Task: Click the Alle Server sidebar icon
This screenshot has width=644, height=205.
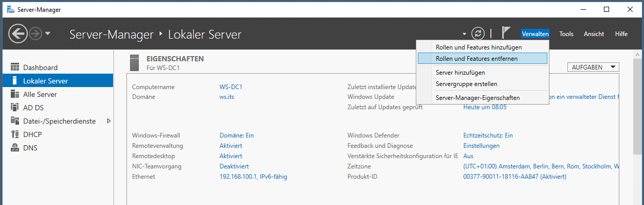Action: point(14,94)
